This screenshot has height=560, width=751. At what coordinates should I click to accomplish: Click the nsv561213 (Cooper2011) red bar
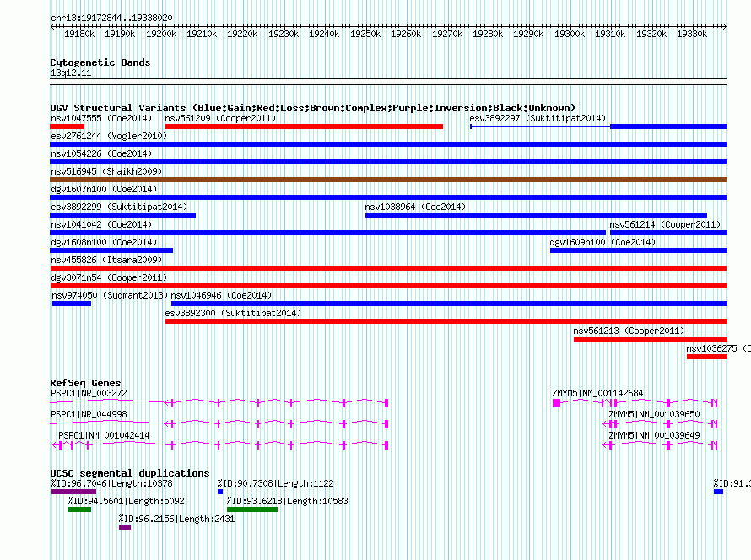click(x=651, y=339)
